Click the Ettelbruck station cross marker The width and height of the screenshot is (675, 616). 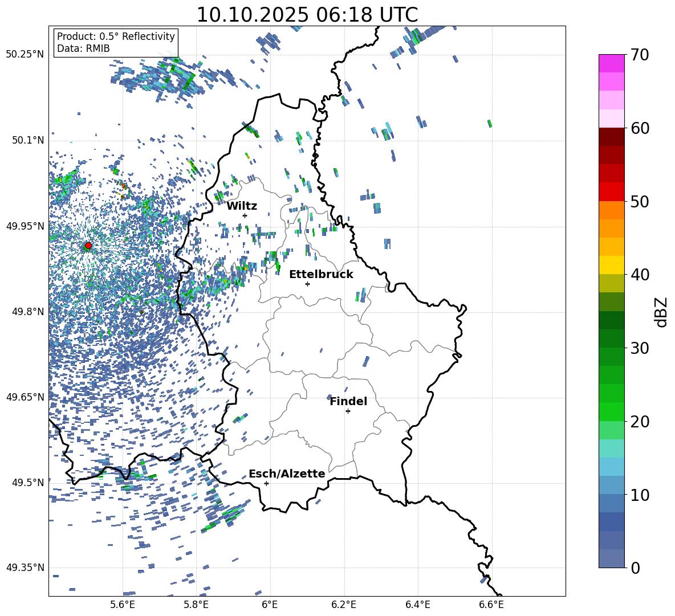coord(307,284)
